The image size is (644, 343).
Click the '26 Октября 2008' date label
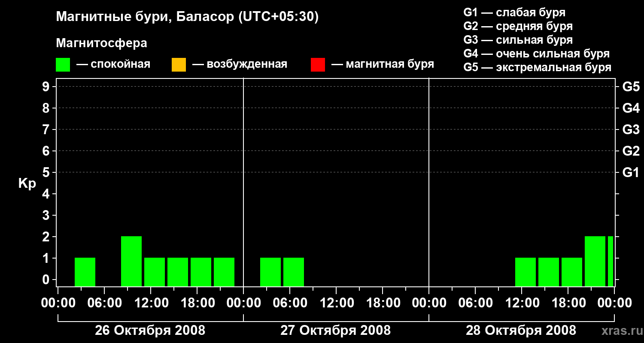(150, 331)
